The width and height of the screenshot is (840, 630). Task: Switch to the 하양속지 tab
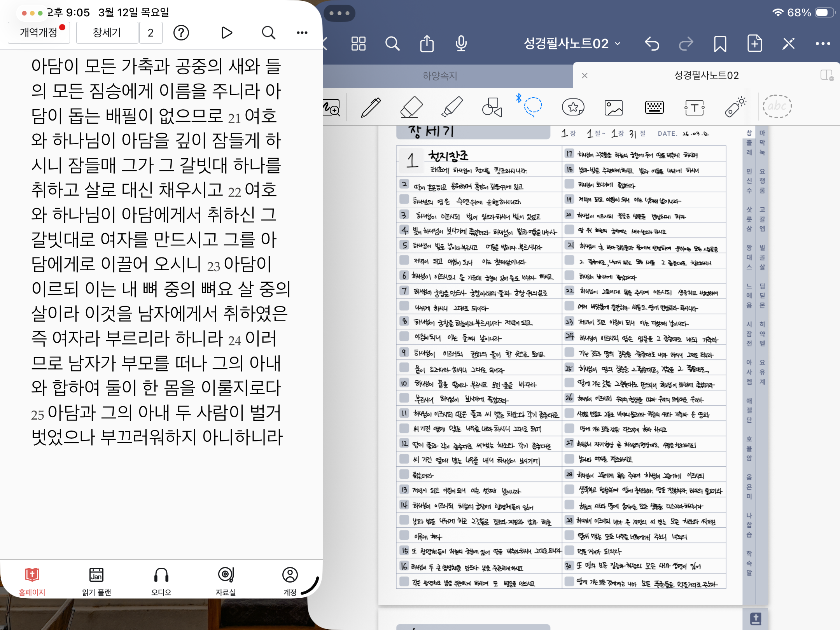point(440,75)
